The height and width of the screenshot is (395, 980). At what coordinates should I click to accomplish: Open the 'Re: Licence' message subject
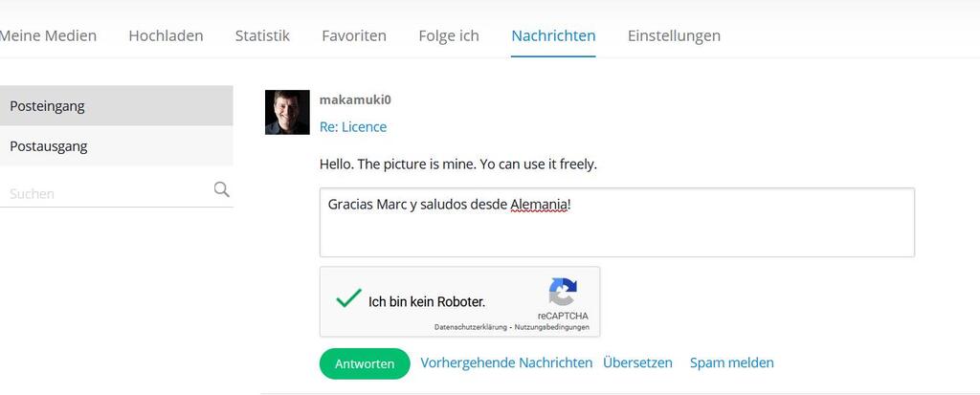point(353,127)
